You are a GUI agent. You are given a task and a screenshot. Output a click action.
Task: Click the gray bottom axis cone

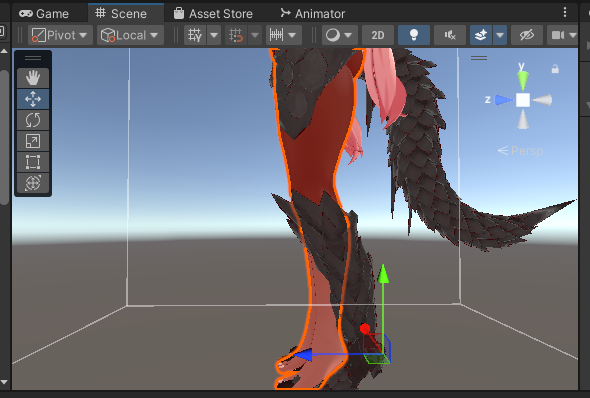523,119
